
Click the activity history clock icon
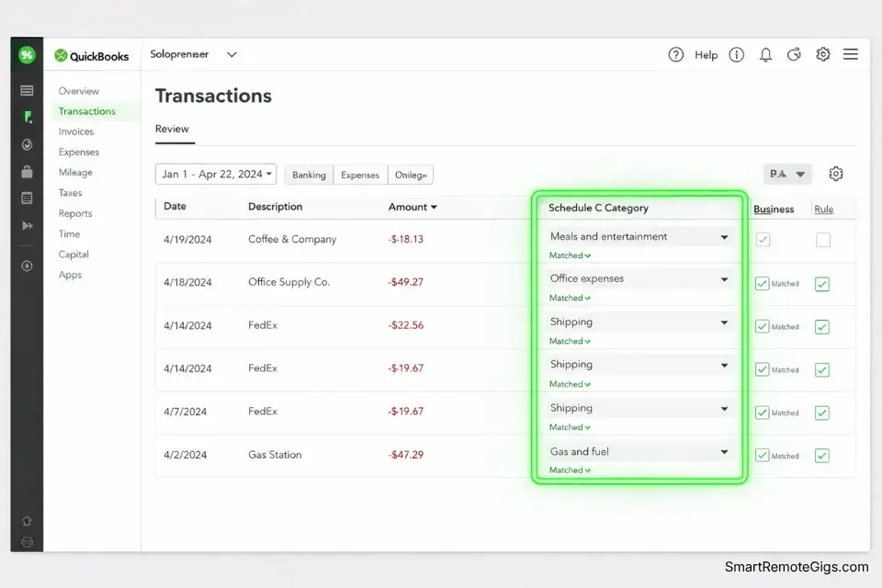(794, 54)
